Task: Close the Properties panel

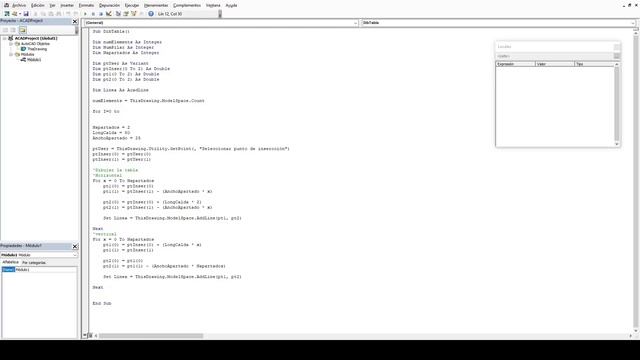Action: click(75, 246)
